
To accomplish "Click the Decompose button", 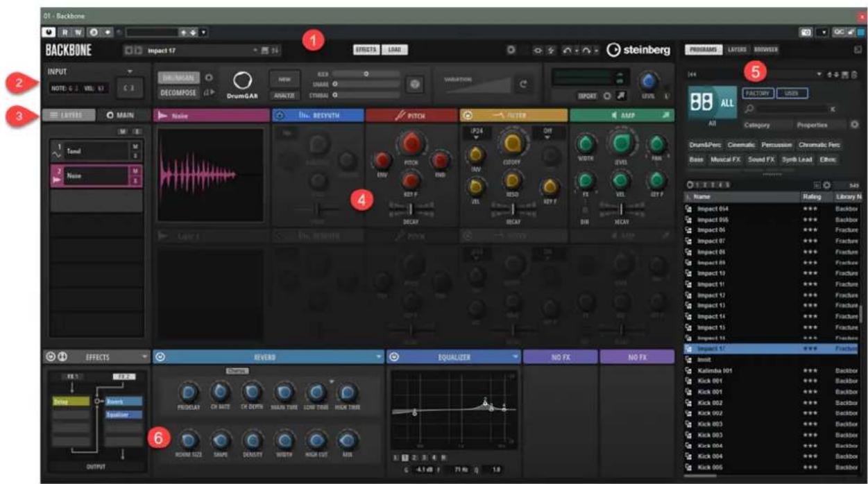I will (x=178, y=92).
